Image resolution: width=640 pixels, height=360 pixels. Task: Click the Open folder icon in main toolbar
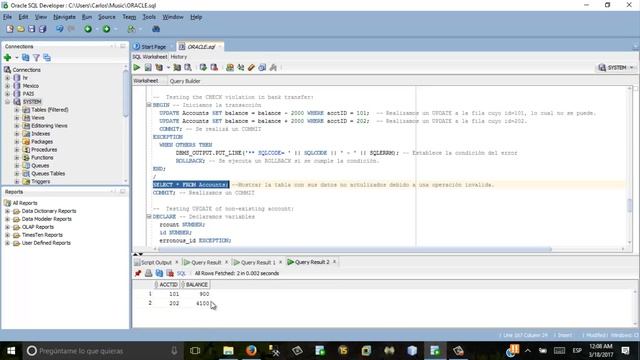[x=20, y=29]
